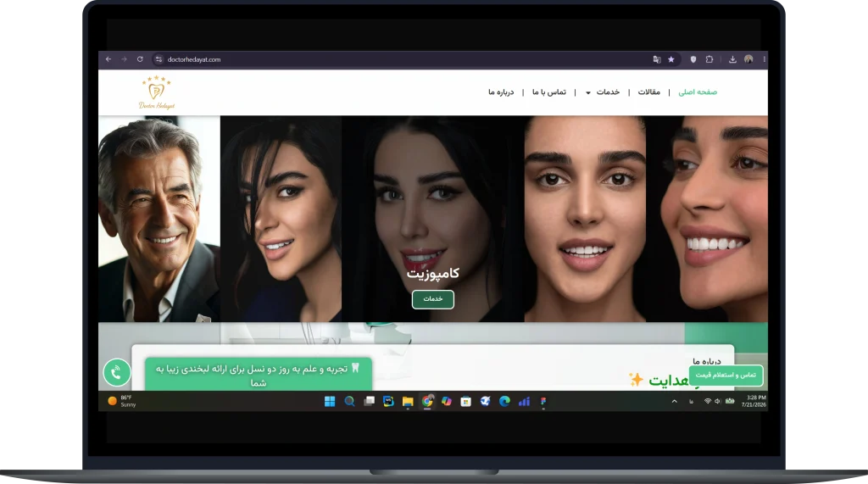Click the Wi-Fi network tray icon
Image resolution: width=868 pixels, height=484 pixels.
(708, 402)
